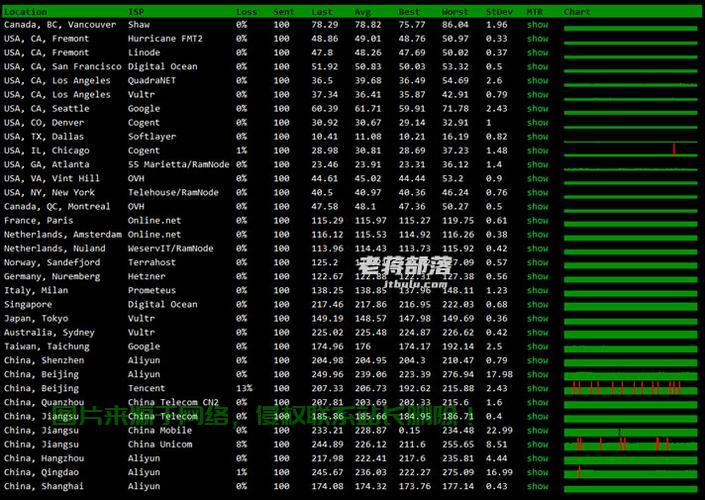Click the Last column header
Viewport: 705px width, 500px height.
[322, 12]
